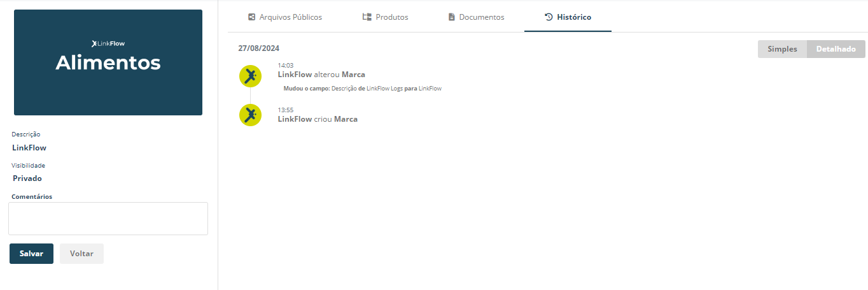Click the LinkFlow avatar on the 13:55 entry
This screenshot has height=290, width=868.
pyautogui.click(x=250, y=115)
